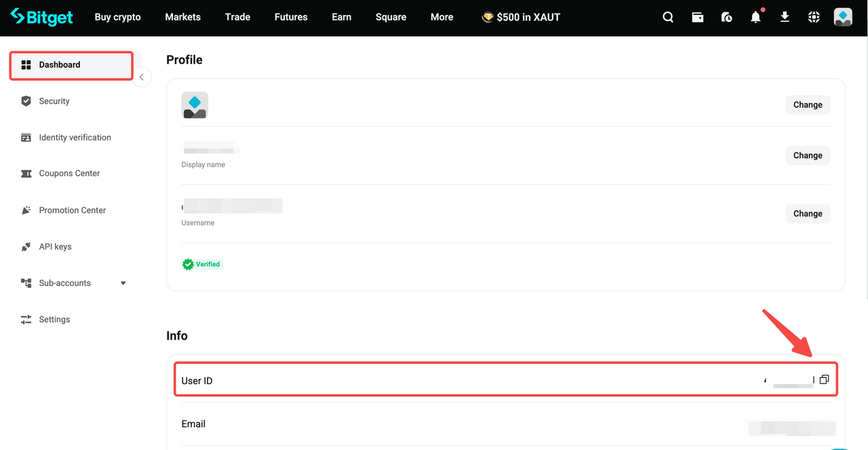The height and width of the screenshot is (450, 868).
Task: Change the Display name
Action: click(807, 155)
